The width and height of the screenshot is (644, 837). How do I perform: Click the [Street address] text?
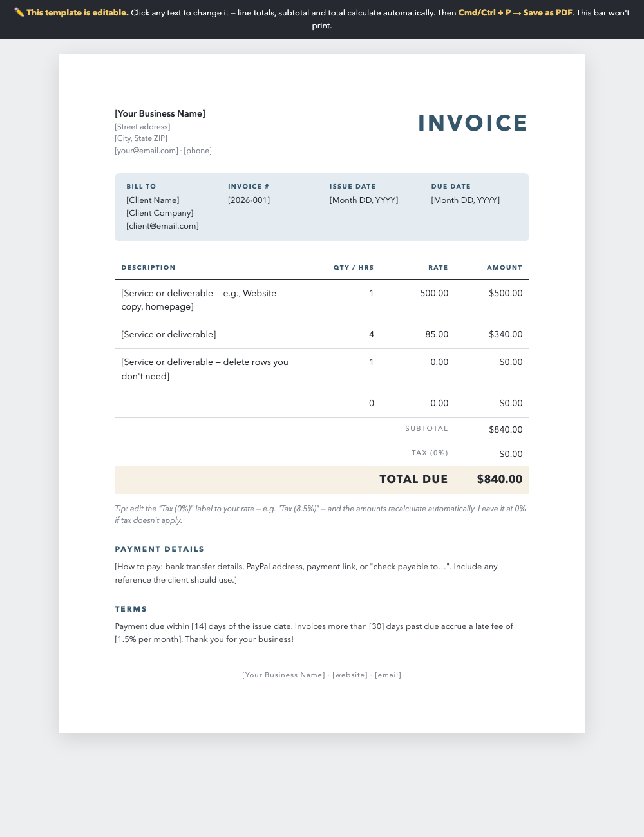(x=142, y=127)
